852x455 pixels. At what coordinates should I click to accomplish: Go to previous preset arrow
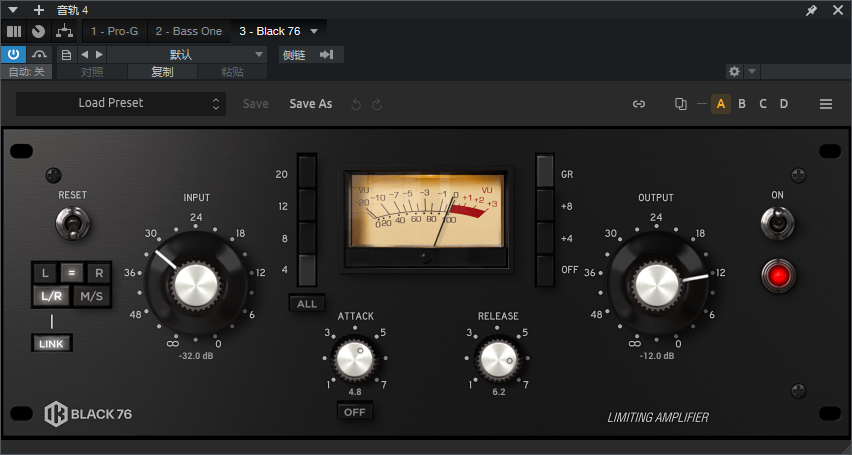(84, 55)
